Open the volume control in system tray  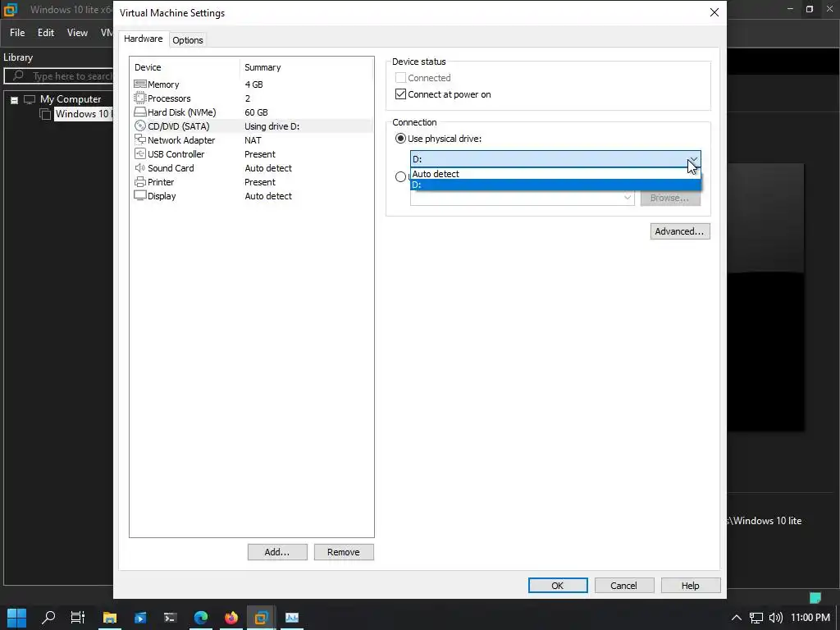click(775, 618)
